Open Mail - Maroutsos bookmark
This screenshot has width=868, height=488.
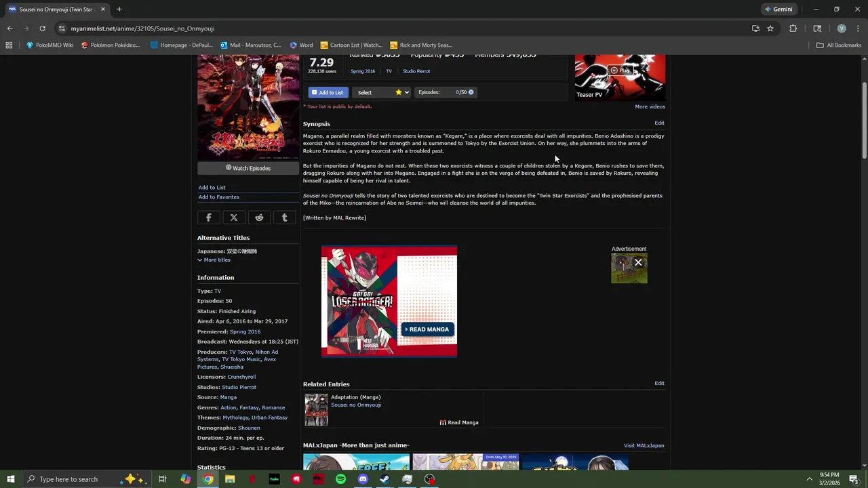pos(250,45)
